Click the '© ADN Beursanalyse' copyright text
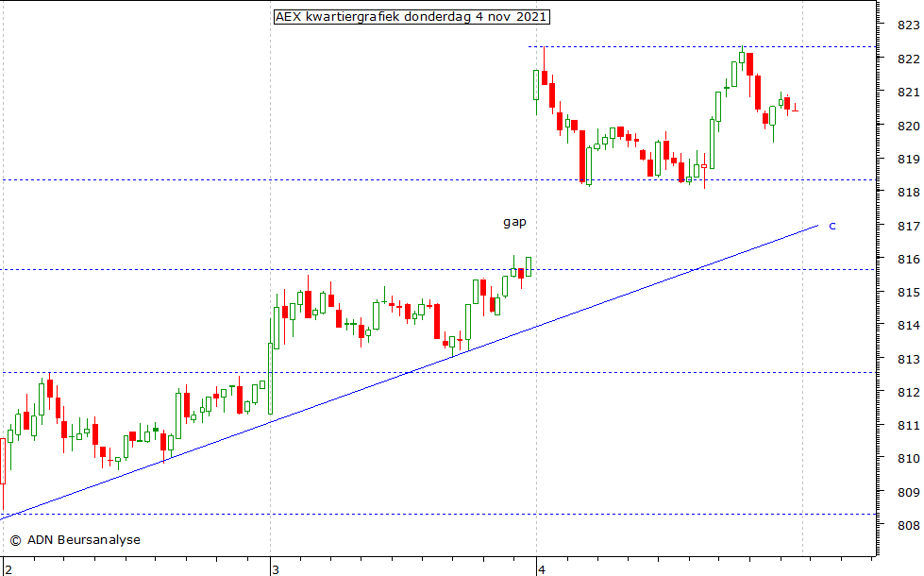The height and width of the screenshot is (576, 924). tap(75, 539)
